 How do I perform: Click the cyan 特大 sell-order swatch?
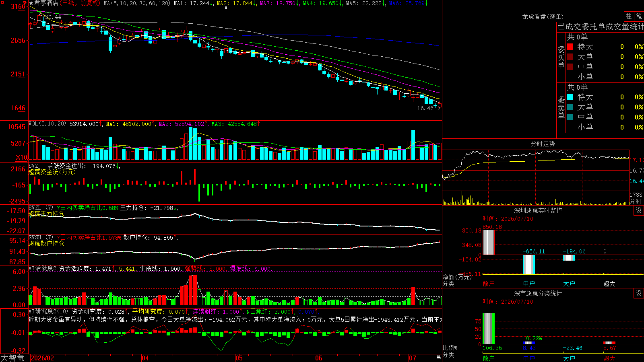coord(570,97)
